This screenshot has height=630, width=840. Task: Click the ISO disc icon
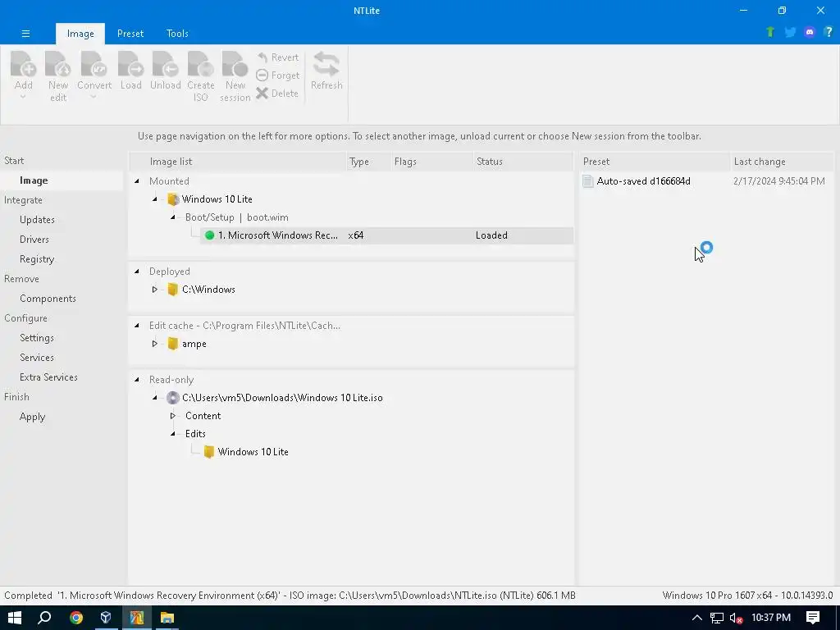tap(172, 398)
